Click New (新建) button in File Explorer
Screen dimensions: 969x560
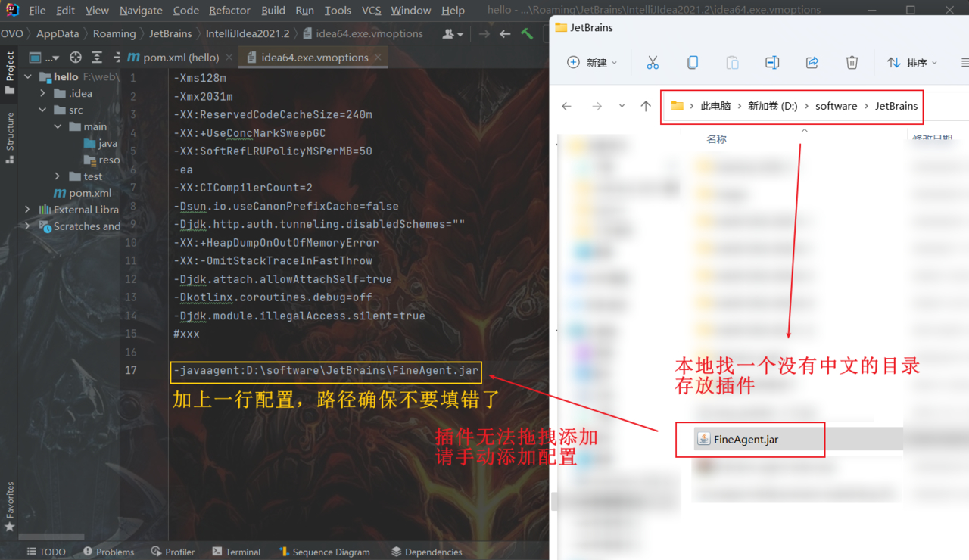tap(592, 63)
